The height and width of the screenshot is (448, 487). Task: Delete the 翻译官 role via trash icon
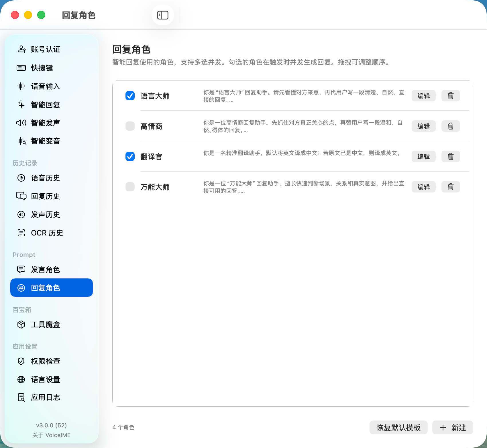click(451, 156)
